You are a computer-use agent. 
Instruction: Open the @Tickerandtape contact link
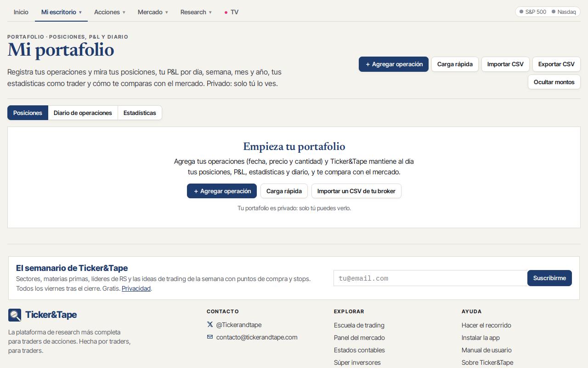[x=239, y=325]
